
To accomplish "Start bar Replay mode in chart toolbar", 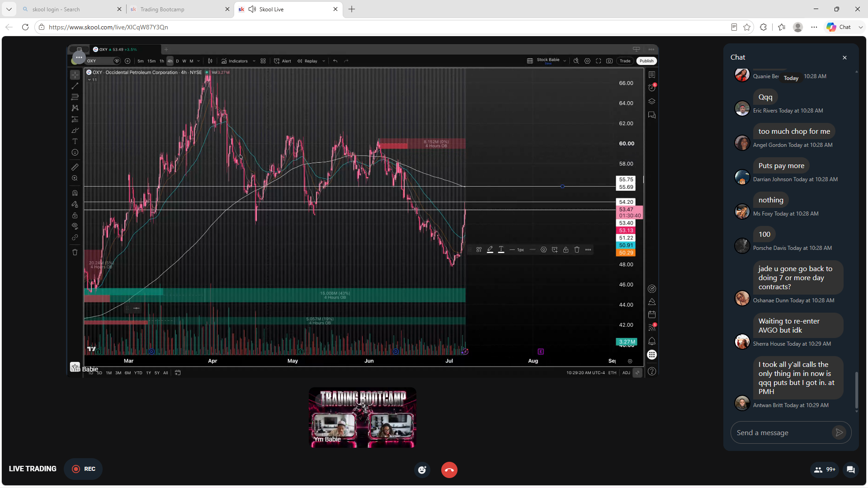I will pos(307,61).
